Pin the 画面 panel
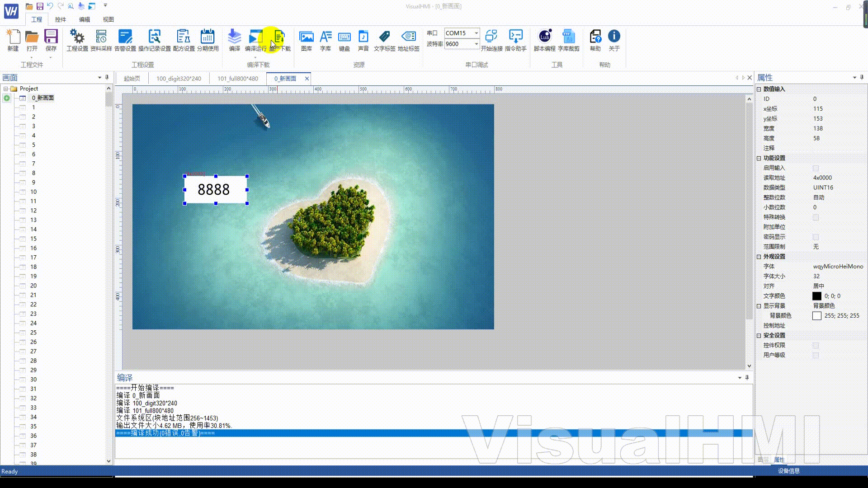This screenshot has height=488, width=868. pyautogui.click(x=107, y=78)
